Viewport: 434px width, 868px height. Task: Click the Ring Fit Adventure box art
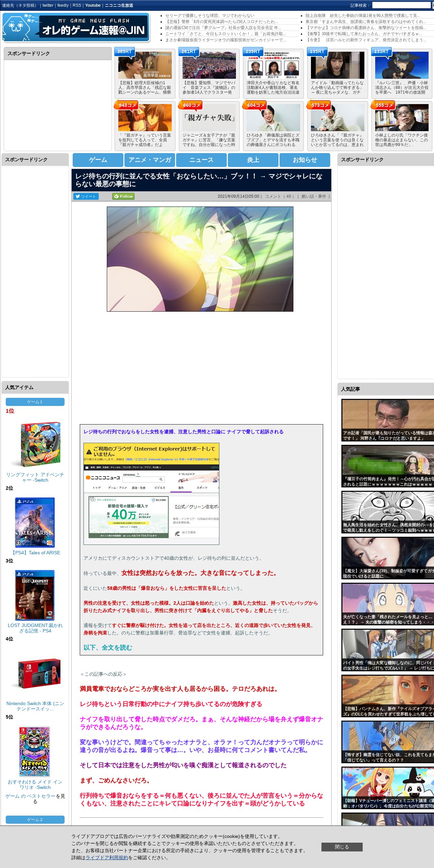pyautogui.click(x=35, y=444)
